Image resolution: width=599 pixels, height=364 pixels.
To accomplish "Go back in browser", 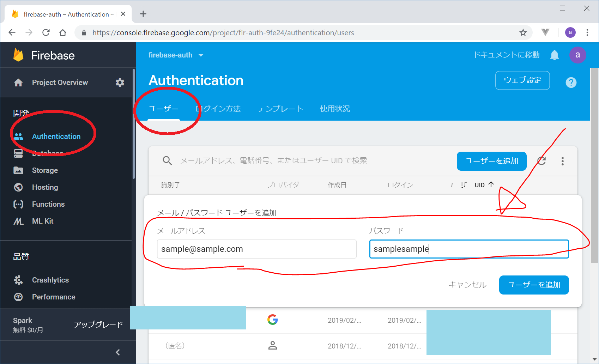I will pyautogui.click(x=12, y=32).
